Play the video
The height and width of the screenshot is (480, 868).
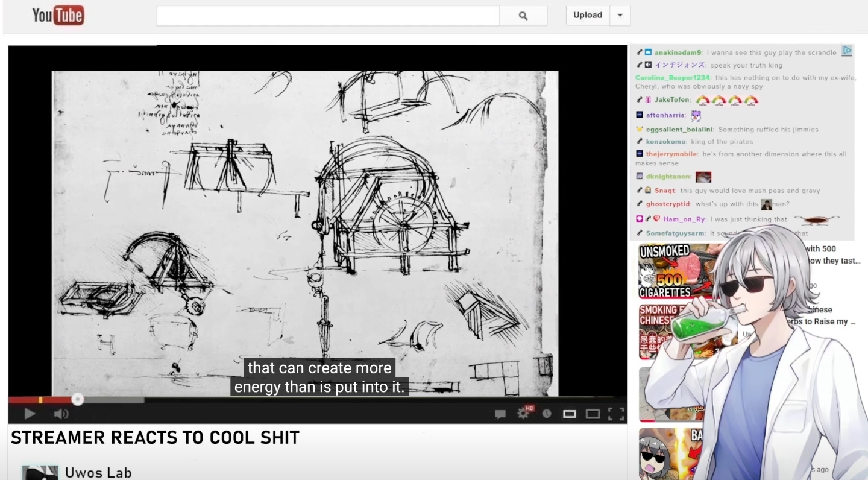(30, 414)
